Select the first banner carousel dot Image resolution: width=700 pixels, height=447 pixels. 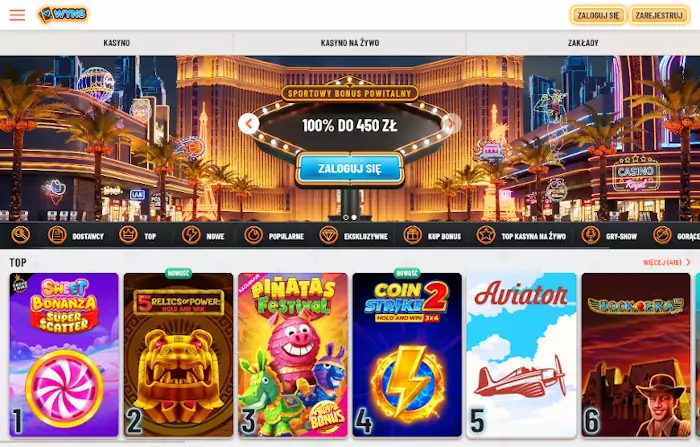(346, 217)
